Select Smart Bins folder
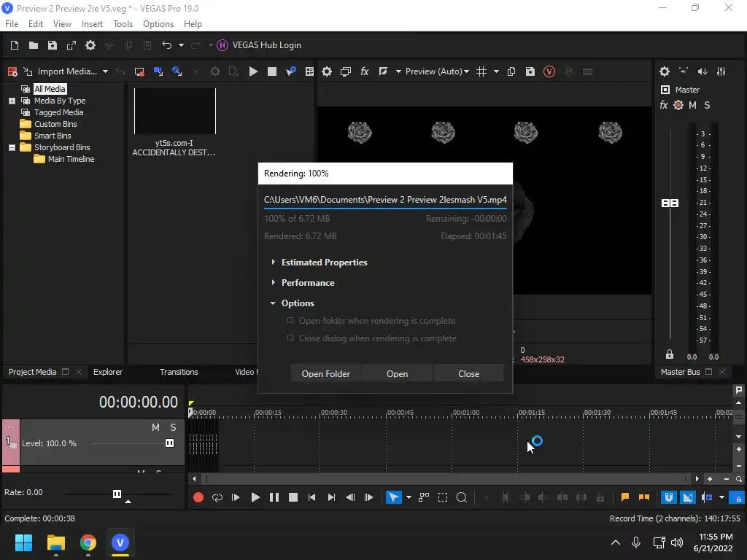 pyautogui.click(x=53, y=136)
